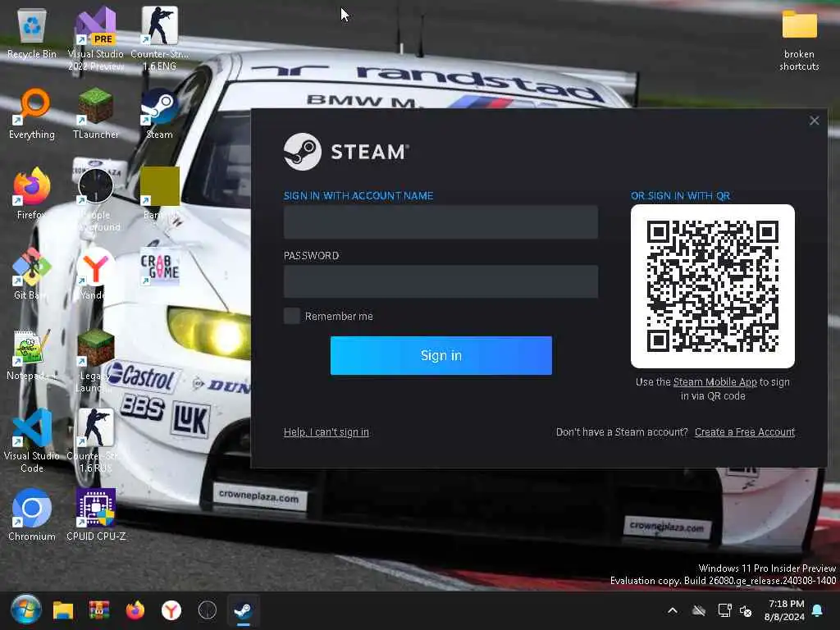The height and width of the screenshot is (630, 840).
Task: Enable the Remember me checkbox
Action: point(292,316)
